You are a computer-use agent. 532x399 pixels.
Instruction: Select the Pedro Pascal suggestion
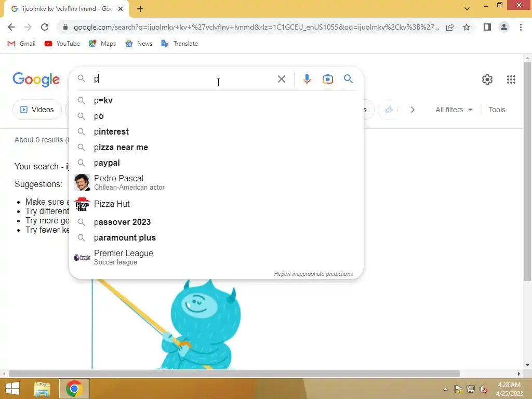click(x=216, y=182)
